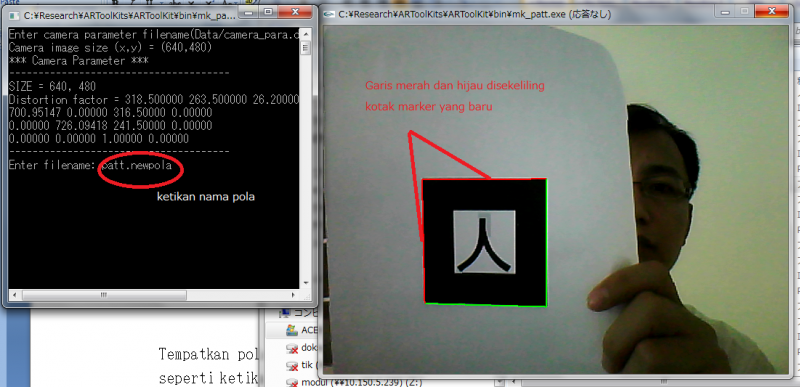Open the console window system menu icon

click(x=14, y=15)
